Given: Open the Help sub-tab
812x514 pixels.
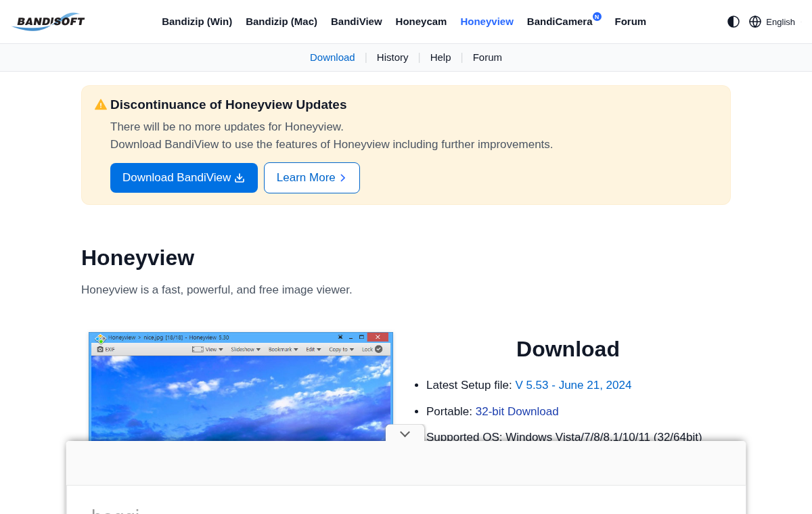Looking at the screenshot, I should (441, 57).
